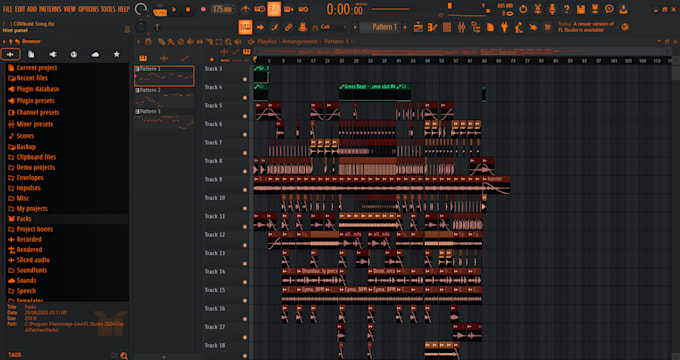Open the ADD menu
Viewport: 680px width, 360px height.
coord(32,9)
